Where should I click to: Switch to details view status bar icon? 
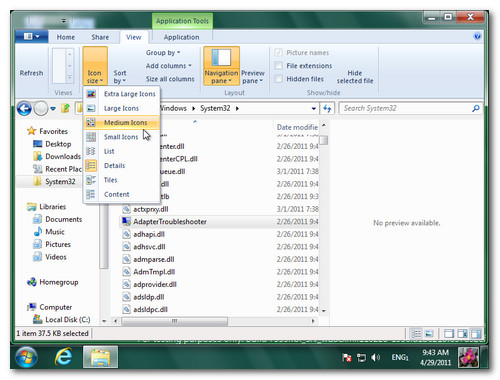(416, 333)
